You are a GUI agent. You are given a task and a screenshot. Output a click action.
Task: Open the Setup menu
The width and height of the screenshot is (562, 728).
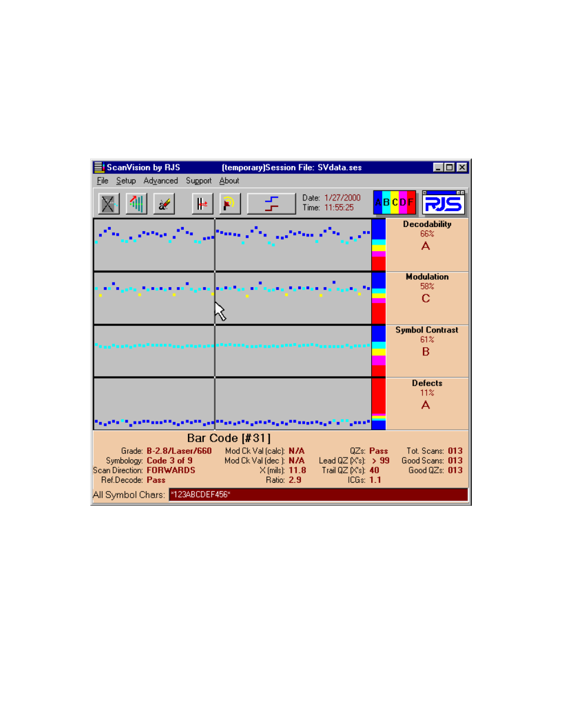126,181
